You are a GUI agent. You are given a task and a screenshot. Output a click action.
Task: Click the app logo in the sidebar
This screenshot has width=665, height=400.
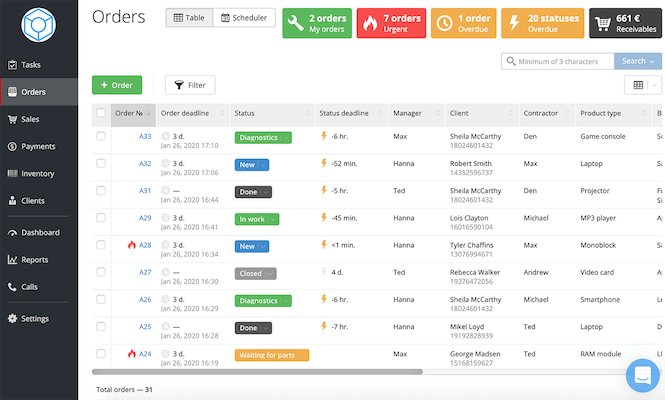tap(39, 25)
